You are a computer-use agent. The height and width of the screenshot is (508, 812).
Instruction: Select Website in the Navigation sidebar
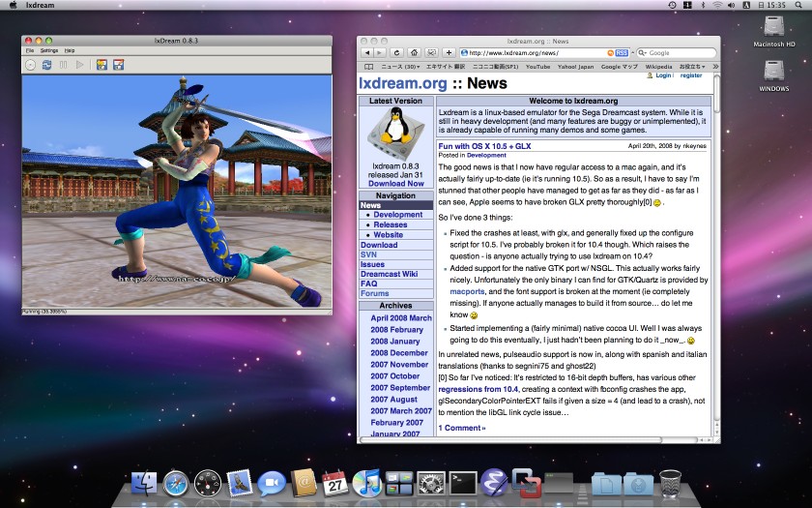(x=388, y=235)
